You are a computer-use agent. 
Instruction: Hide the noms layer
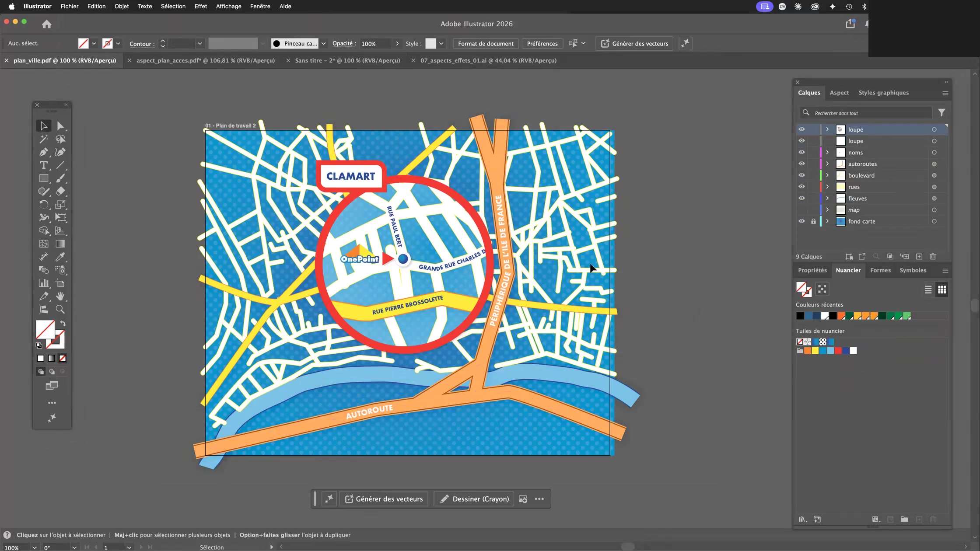(x=801, y=152)
